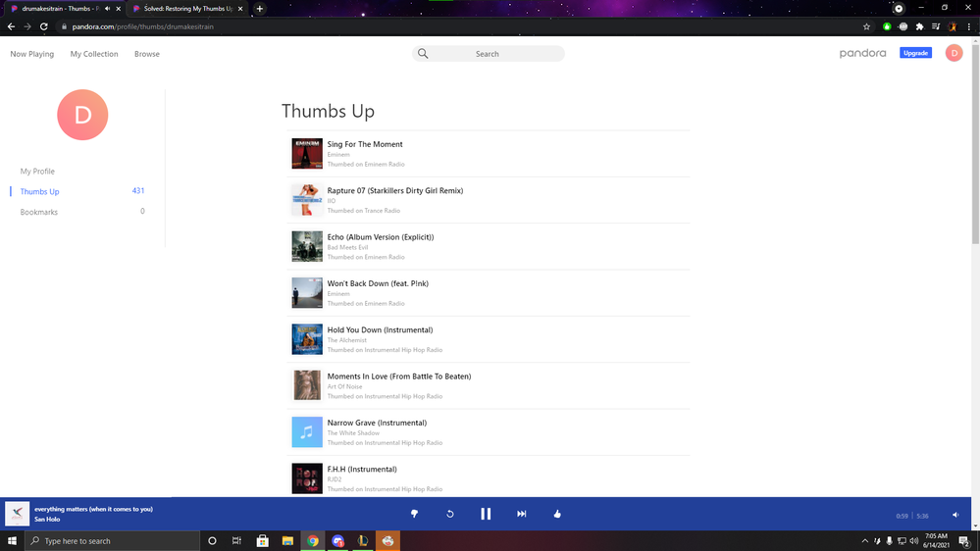Viewport: 980px width, 551px height.
Task: Bookmark this page with the star icon
Action: click(x=866, y=26)
